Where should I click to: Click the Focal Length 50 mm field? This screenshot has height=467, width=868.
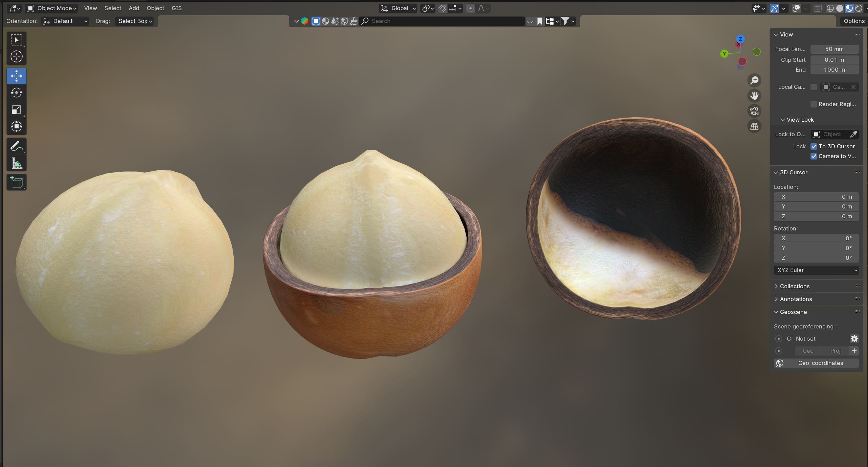[834, 49]
